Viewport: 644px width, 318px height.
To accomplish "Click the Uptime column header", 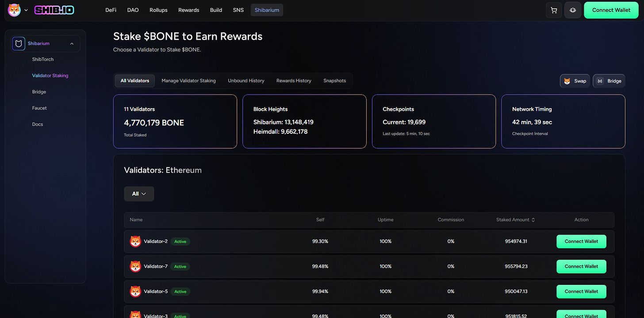I will click(385, 220).
